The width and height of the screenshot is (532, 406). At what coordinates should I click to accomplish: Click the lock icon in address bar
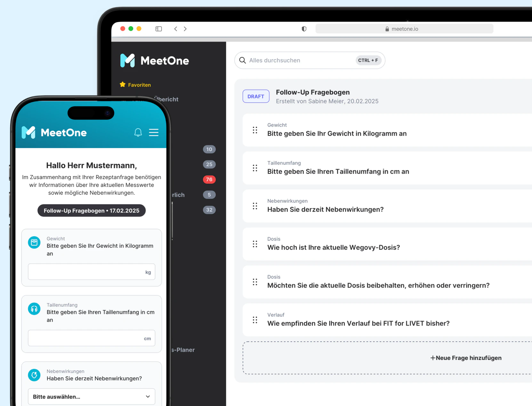tap(387, 29)
